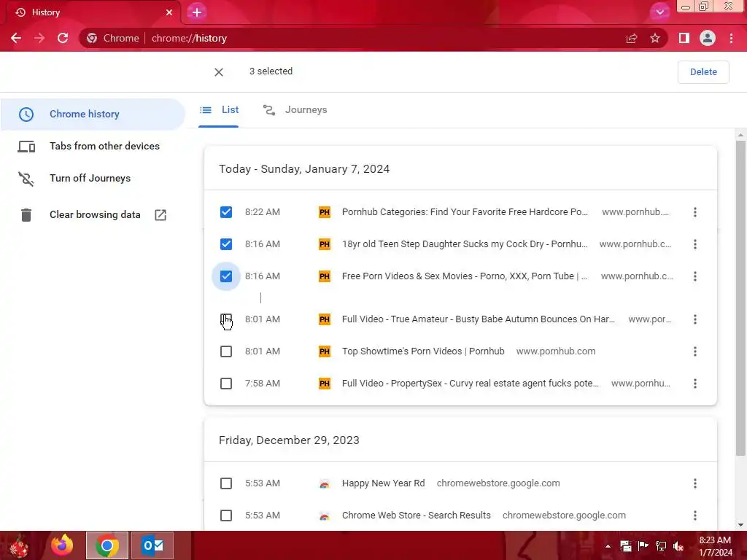Open actions menu for the 8:22 AM entry
Viewport: 747px width, 560px height.
695,212
